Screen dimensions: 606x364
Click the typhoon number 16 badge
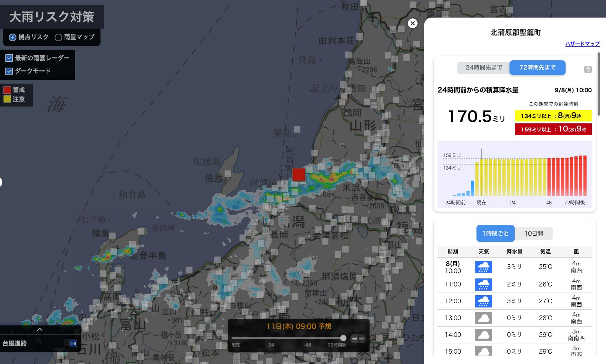(73, 343)
